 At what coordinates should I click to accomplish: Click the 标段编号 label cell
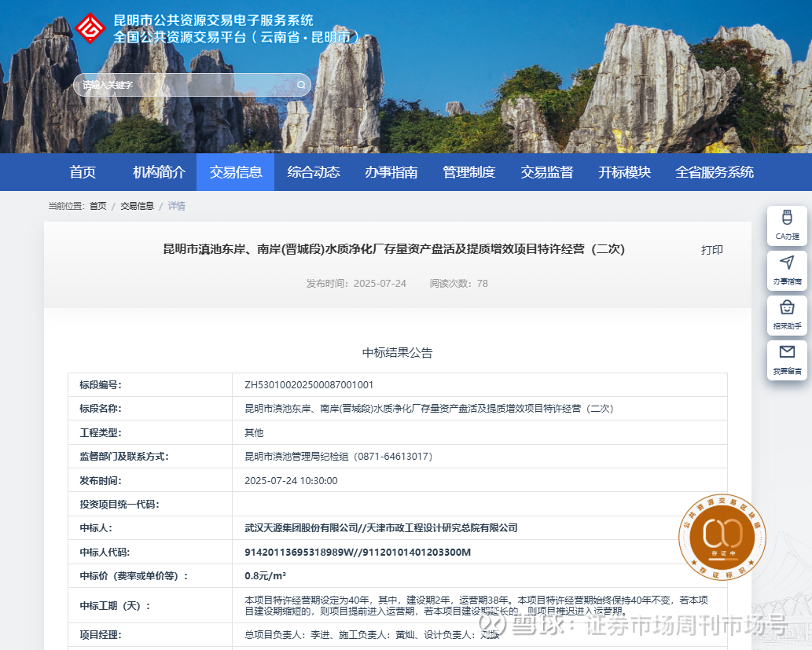click(150, 385)
